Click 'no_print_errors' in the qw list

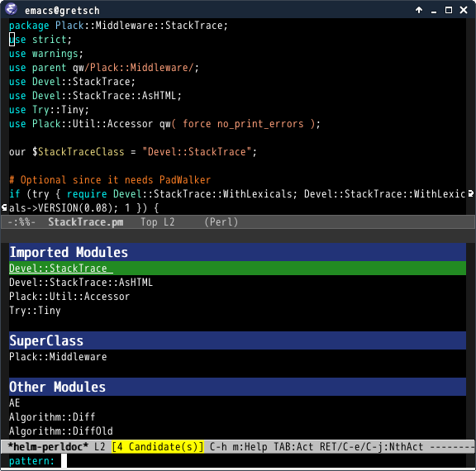(260, 124)
